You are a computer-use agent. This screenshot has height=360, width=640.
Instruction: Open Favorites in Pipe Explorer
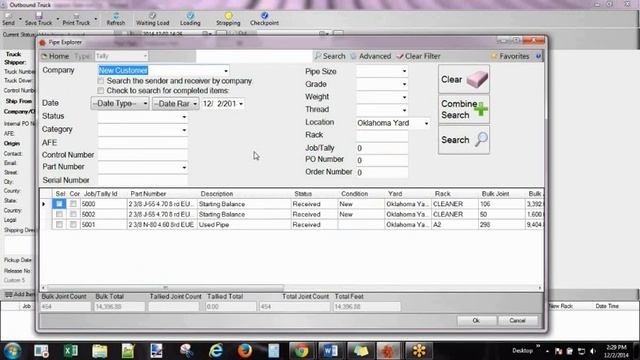pos(510,56)
